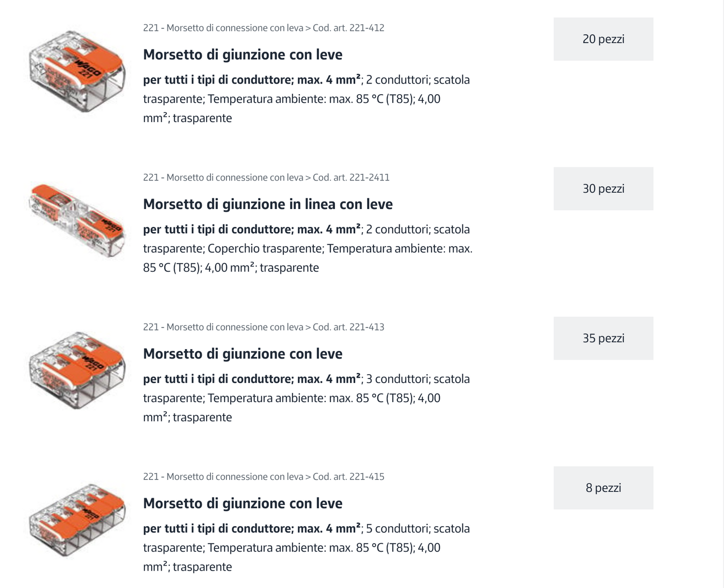Image resolution: width=724 pixels, height=588 pixels.
Task: Click the 221-412 description listing "2 conduttori"
Action: [306, 99]
